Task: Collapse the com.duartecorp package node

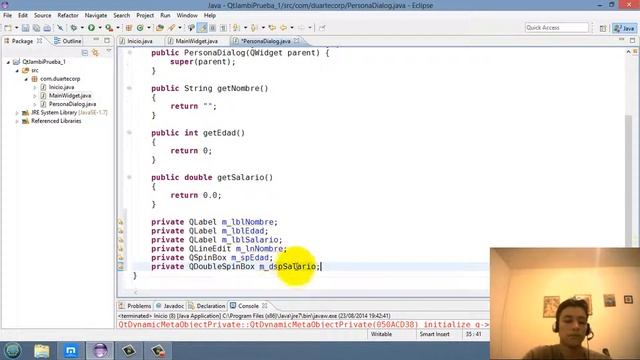Action: 26,79
